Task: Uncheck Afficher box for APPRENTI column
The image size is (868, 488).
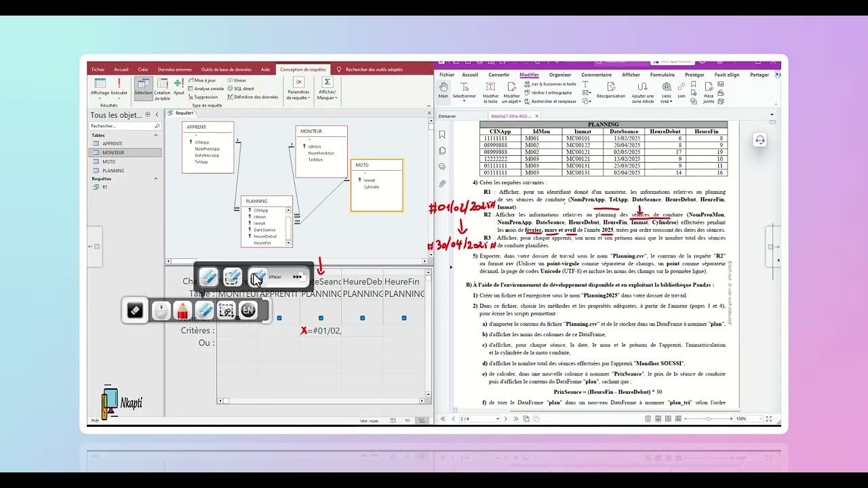Action: [279, 318]
